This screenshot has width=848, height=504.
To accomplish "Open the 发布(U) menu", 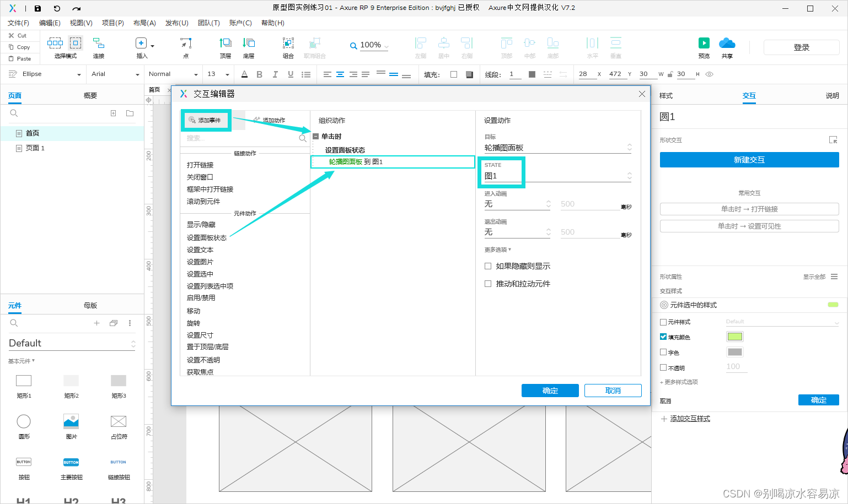I will [x=177, y=23].
